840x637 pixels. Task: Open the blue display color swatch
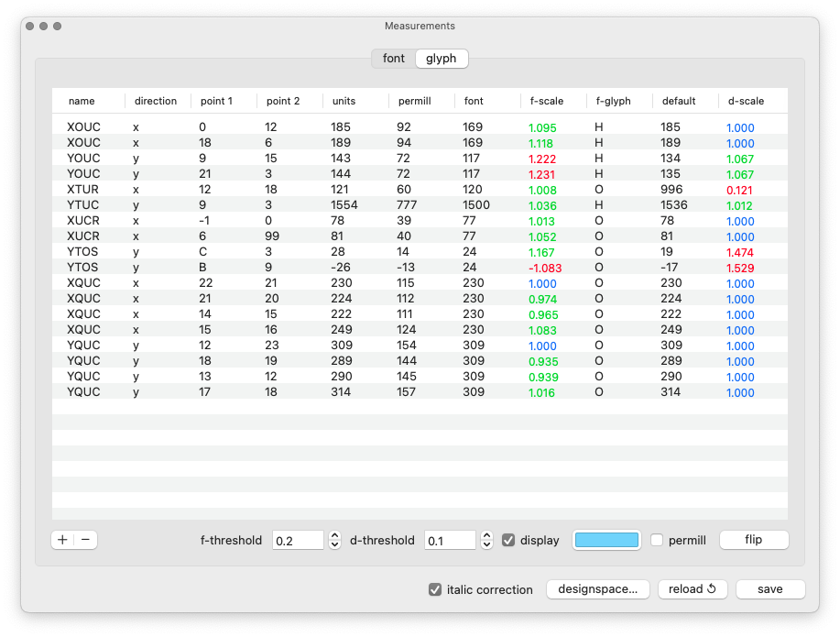point(605,540)
